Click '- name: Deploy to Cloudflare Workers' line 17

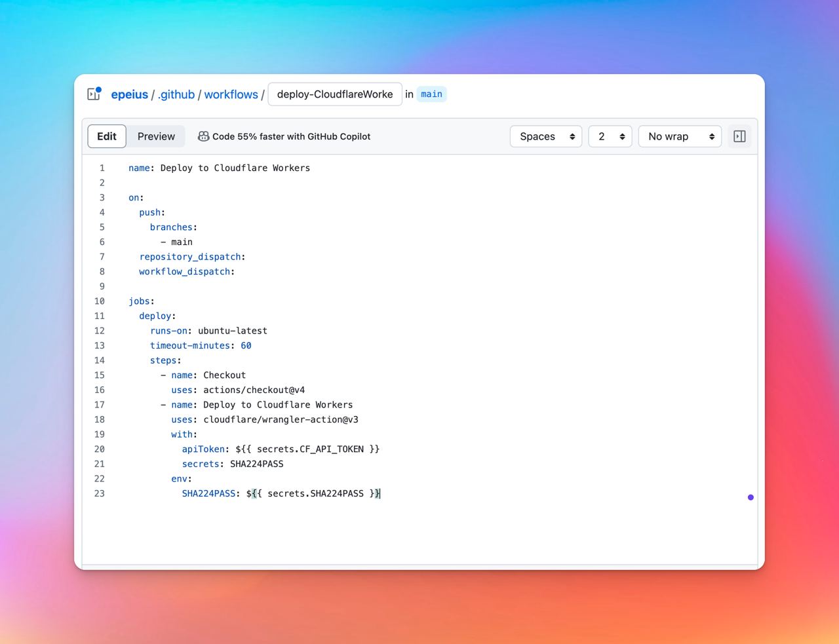(x=257, y=405)
